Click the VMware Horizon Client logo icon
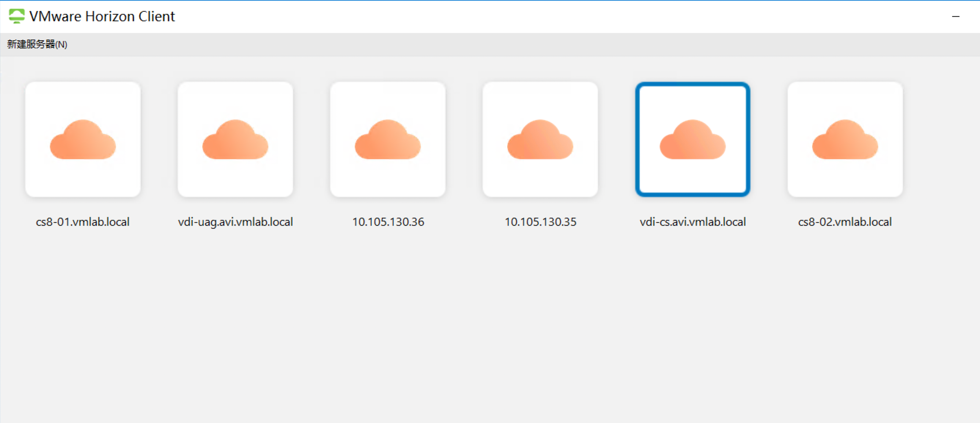This screenshot has width=980, height=423. point(16,16)
